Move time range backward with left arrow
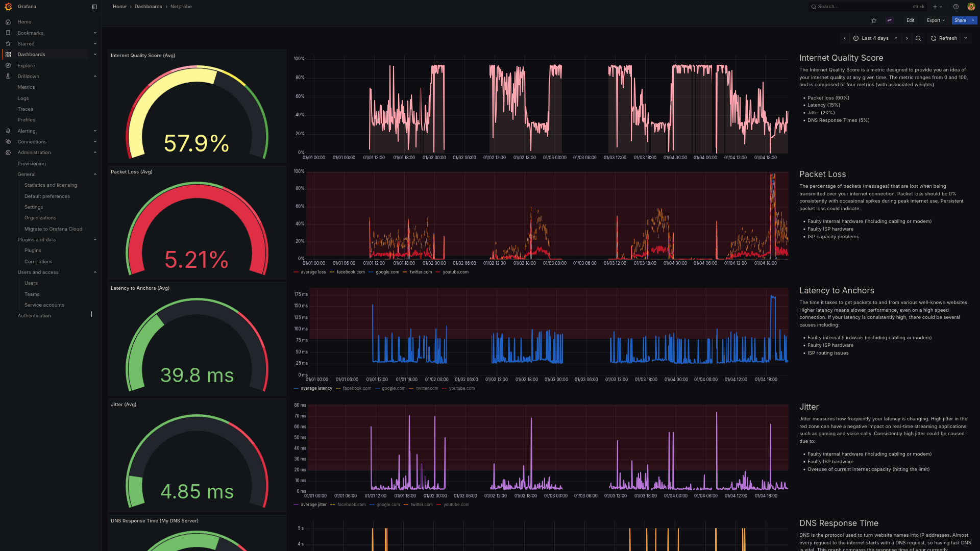 845,38
